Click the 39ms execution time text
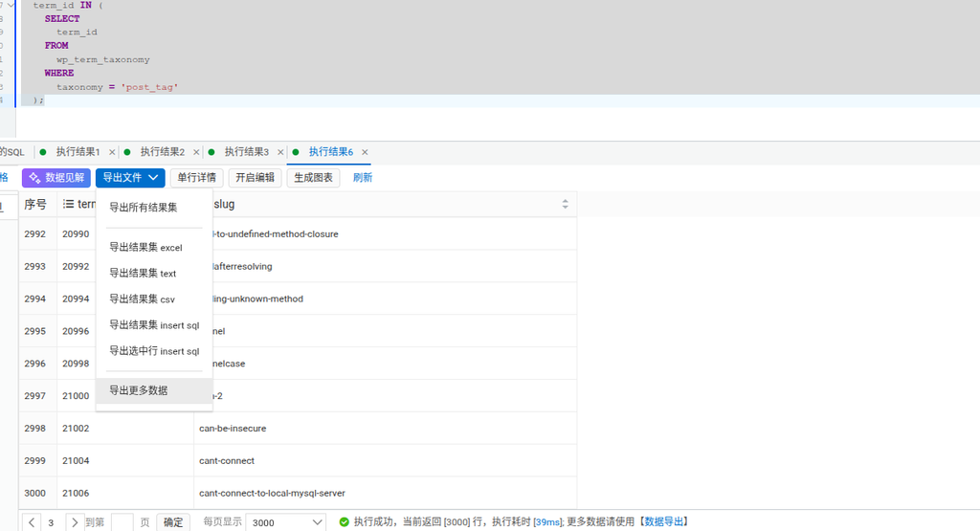980x531 pixels. coord(547,522)
